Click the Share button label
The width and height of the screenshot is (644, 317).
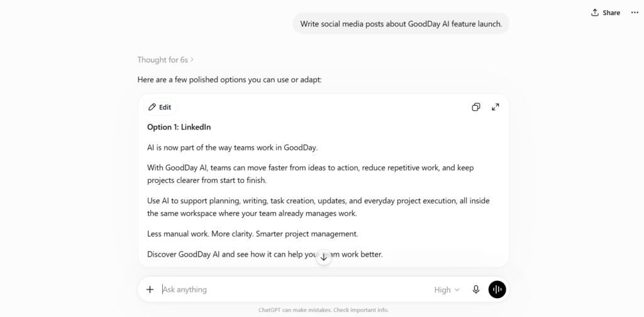point(611,13)
